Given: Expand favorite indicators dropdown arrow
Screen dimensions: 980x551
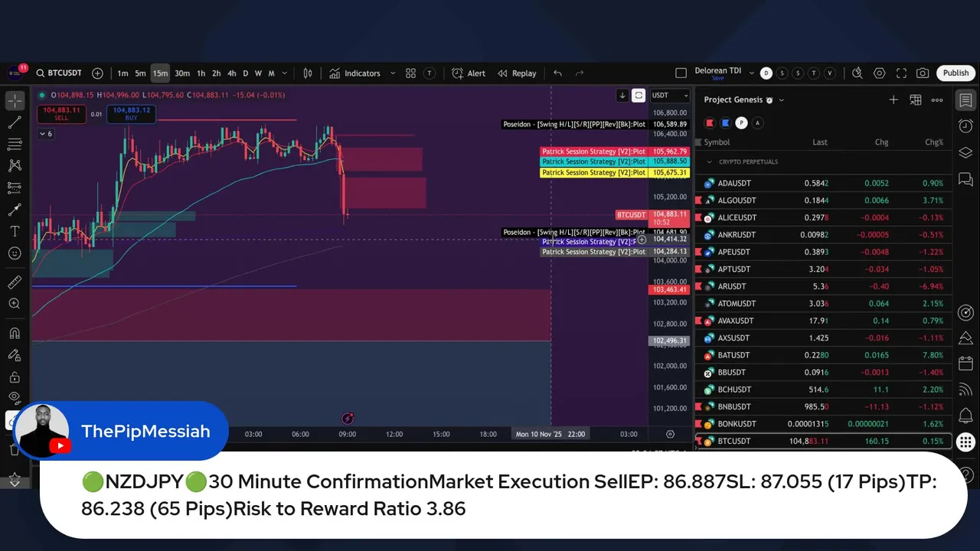Looking at the screenshot, I should 393,73.
